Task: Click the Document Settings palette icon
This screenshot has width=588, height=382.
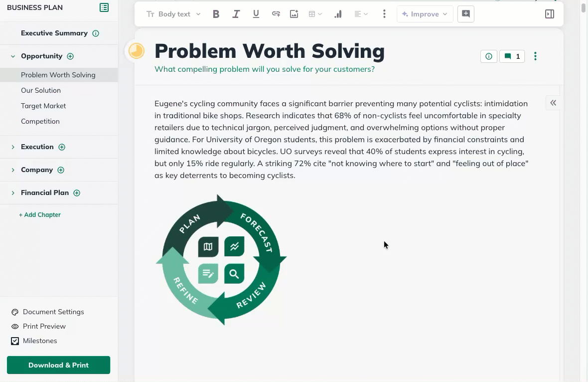Action: click(15, 312)
